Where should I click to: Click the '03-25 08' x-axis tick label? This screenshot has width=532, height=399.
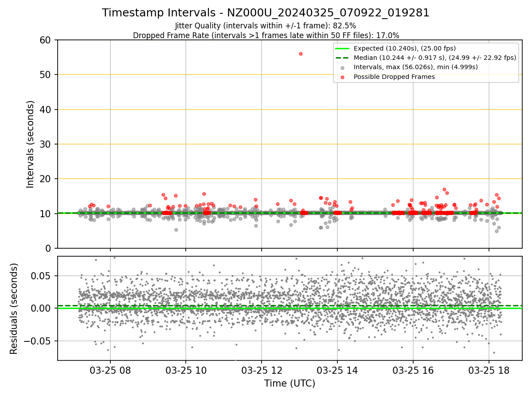click(110, 370)
